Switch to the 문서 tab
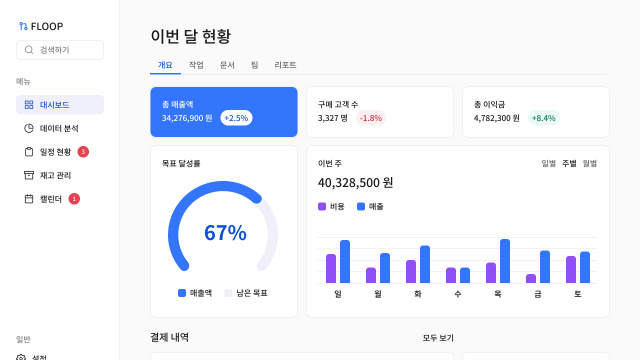 pyautogui.click(x=227, y=65)
